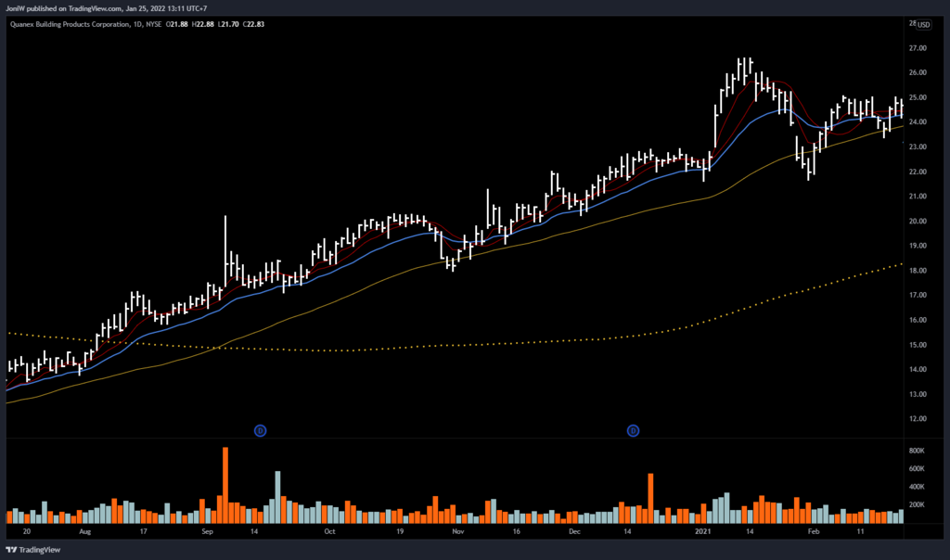Click the Feb label on the time axis
This screenshot has height=560, width=950.
(814, 533)
